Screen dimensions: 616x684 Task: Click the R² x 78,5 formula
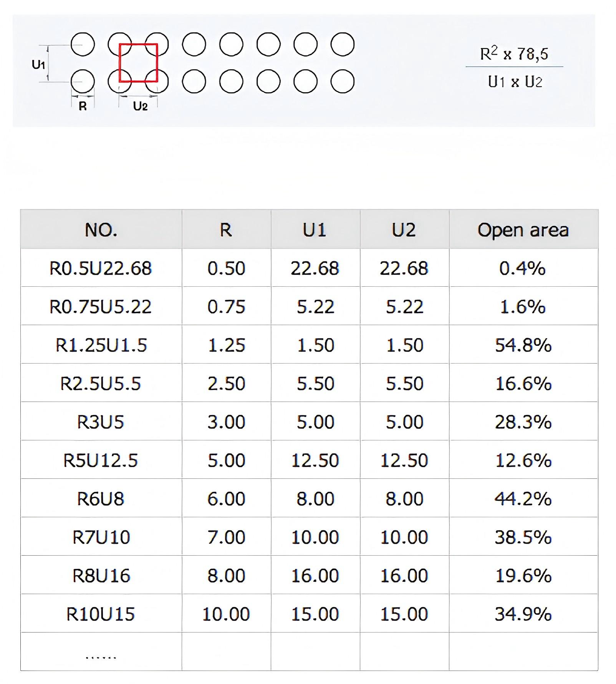pos(514,54)
